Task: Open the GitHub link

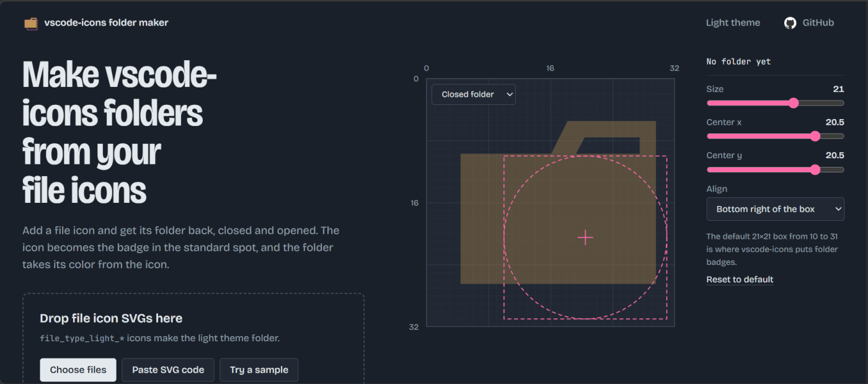Action: pos(809,23)
